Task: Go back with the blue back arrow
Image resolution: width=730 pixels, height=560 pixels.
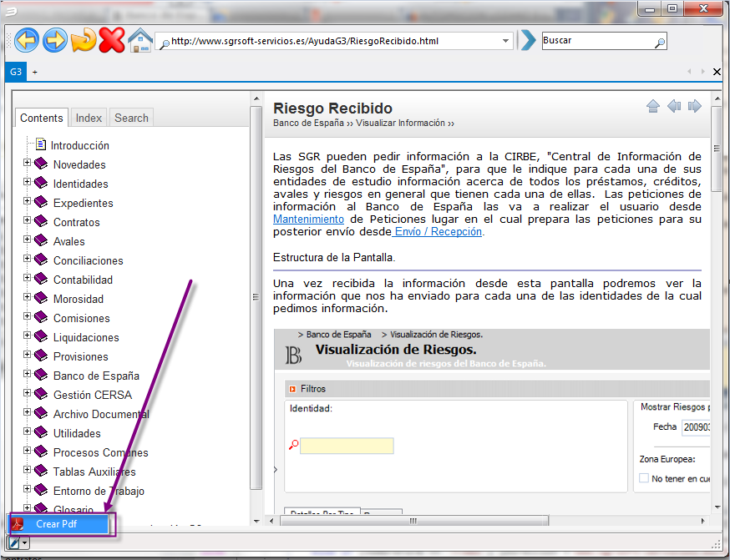Action: click(27, 40)
